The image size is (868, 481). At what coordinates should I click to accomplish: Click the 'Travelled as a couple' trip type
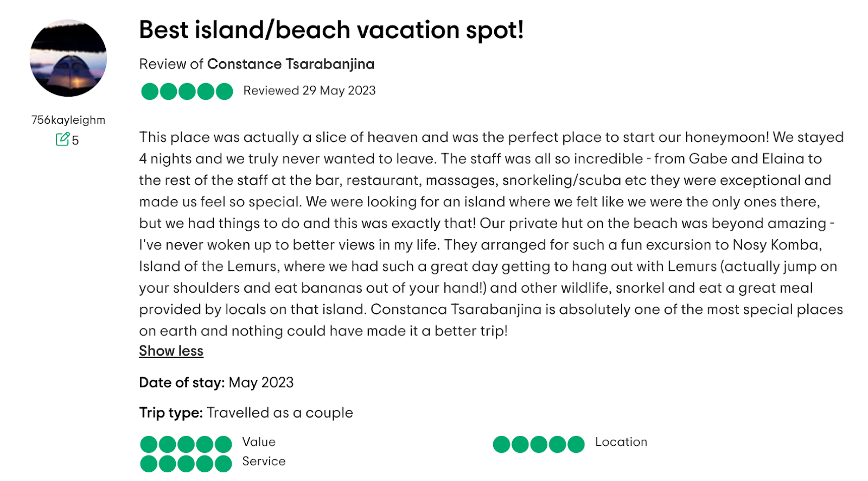click(x=280, y=413)
